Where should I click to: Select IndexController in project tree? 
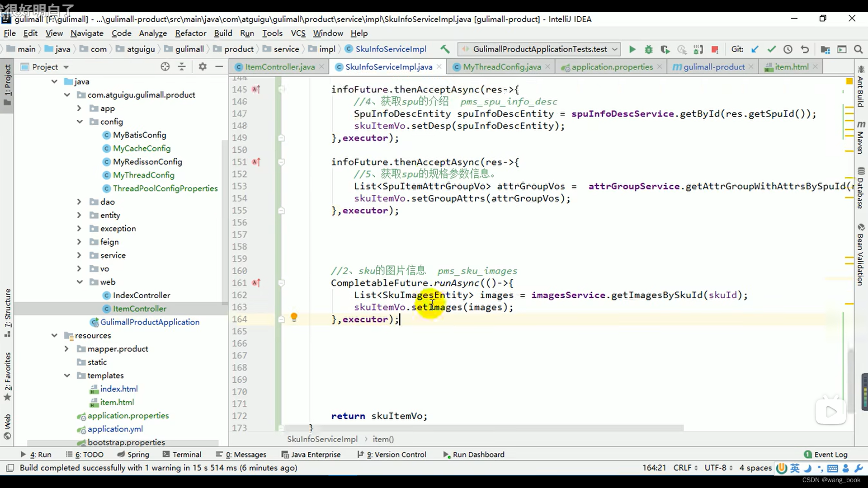coord(142,295)
